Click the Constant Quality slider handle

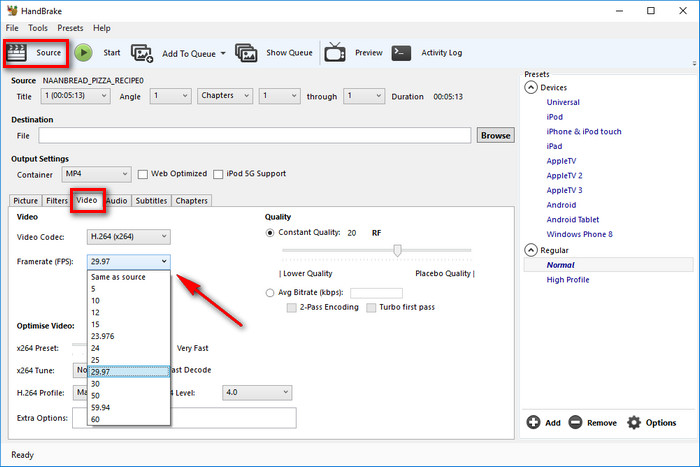[x=397, y=250]
